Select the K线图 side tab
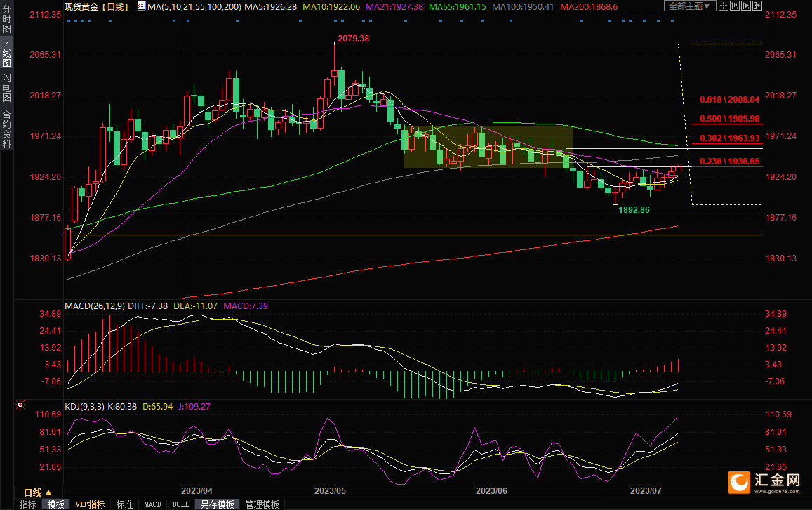Screen dimensions: 812x510 click(6, 53)
